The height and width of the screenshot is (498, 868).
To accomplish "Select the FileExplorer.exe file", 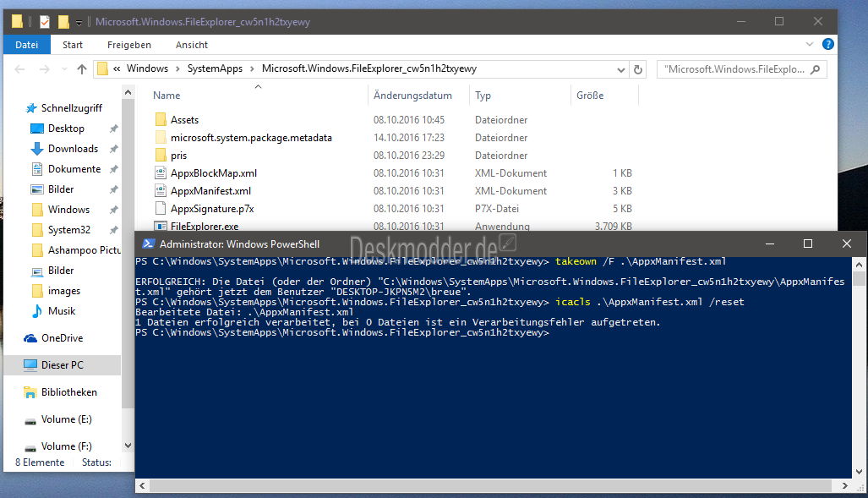I will [205, 226].
